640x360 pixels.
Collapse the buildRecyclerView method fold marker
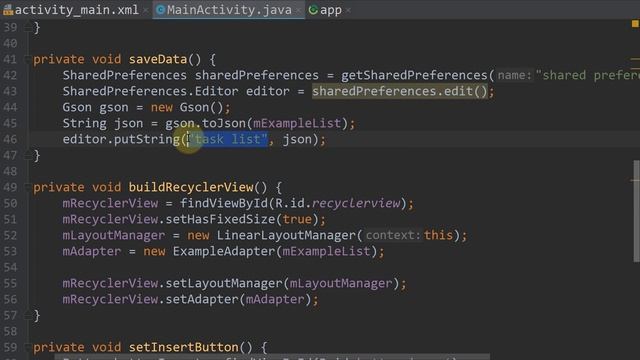[x=27, y=188]
